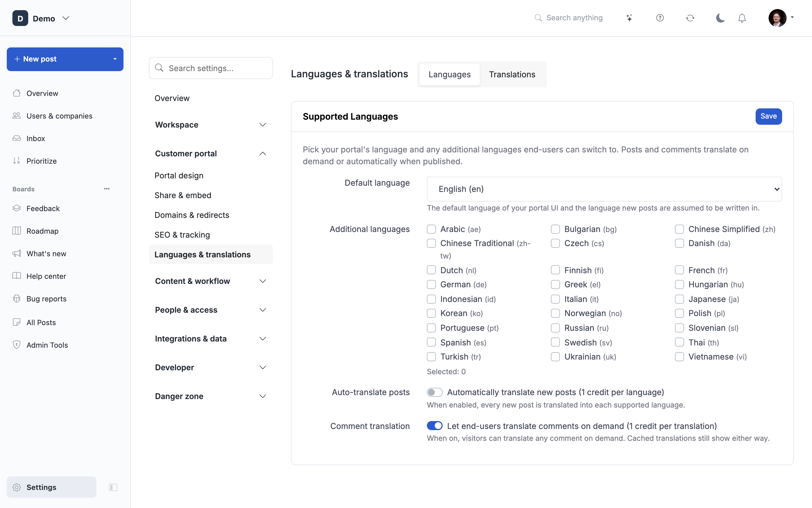This screenshot has height=508, width=812.
Task: Select the Languages tab
Action: click(x=450, y=74)
